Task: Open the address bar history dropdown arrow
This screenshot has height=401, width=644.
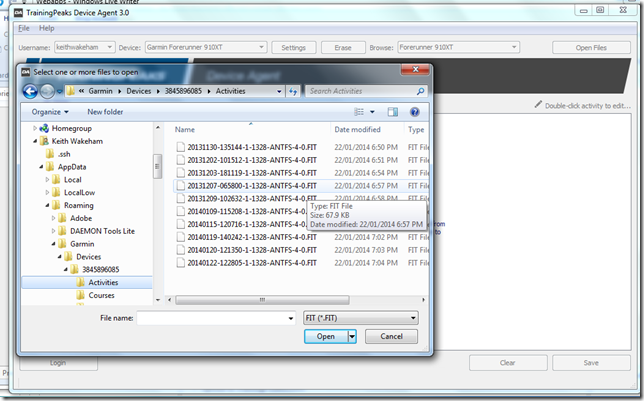Action: click(x=279, y=91)
